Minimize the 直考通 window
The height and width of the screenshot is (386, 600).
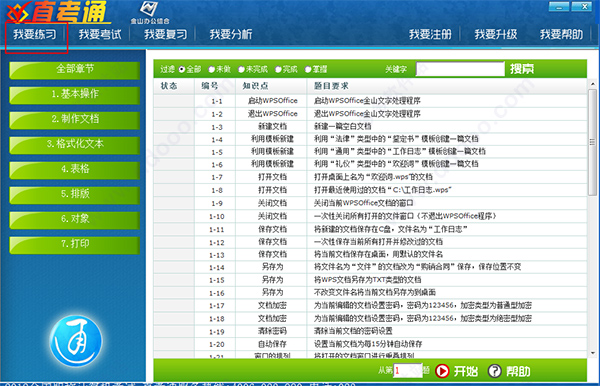pos(559,6)
